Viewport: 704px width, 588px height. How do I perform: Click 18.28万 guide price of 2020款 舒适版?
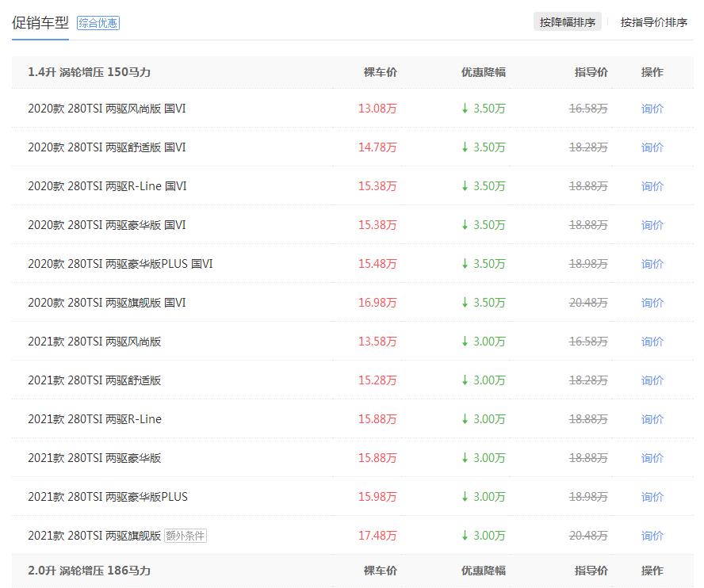click(588, 147)
